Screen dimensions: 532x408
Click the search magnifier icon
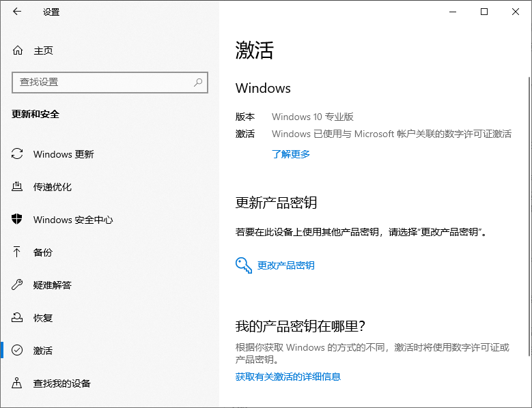[198, 82]
